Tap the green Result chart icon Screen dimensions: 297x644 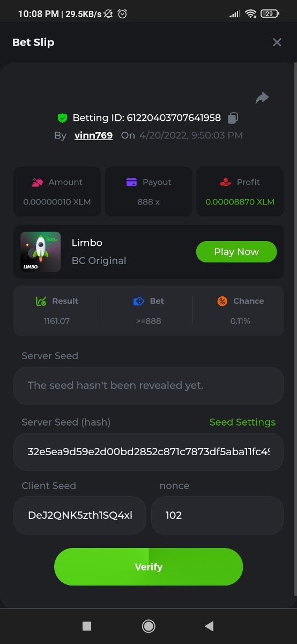[x=41, y=301]
